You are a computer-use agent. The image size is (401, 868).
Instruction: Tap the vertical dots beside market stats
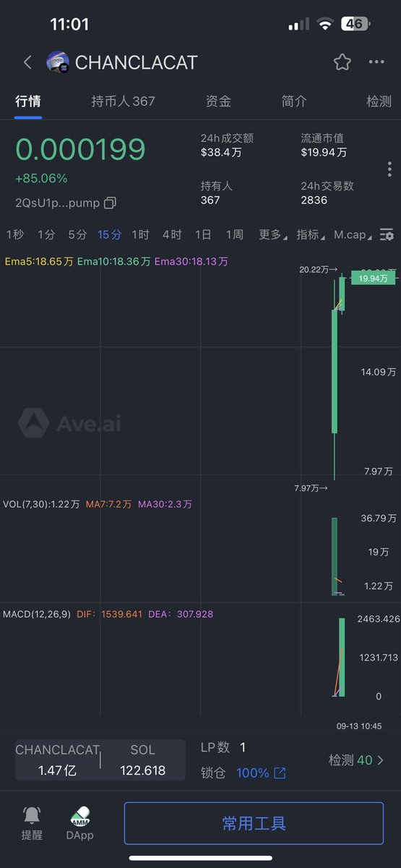point(389,169)
